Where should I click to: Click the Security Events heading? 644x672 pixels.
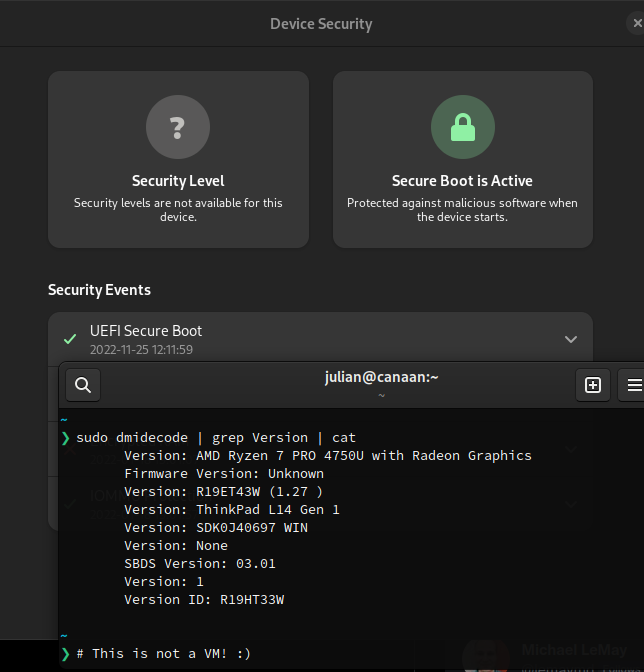click(99, 290)
